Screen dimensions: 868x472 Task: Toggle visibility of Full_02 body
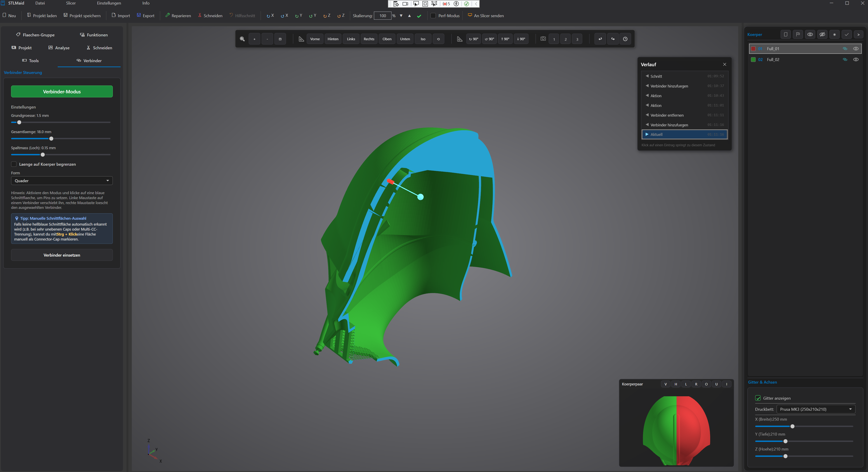pos(856,60)
